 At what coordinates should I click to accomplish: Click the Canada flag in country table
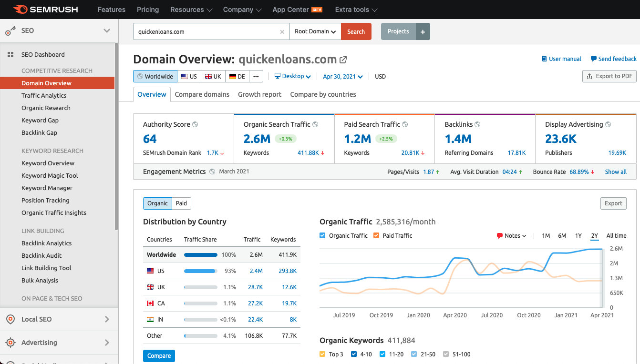pyautogui.click(x=150, y=303)
